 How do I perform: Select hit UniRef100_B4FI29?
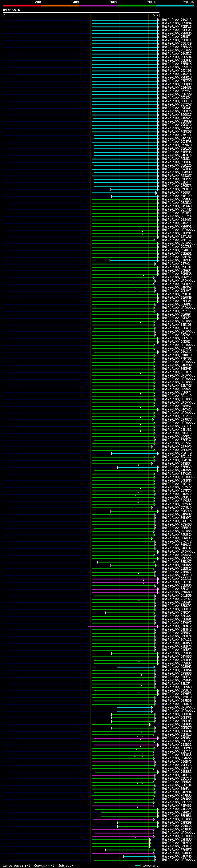click(177, 196)
